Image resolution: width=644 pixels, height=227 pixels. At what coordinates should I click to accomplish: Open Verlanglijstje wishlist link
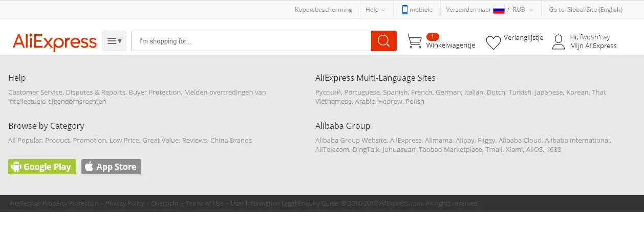coord(524,38)
